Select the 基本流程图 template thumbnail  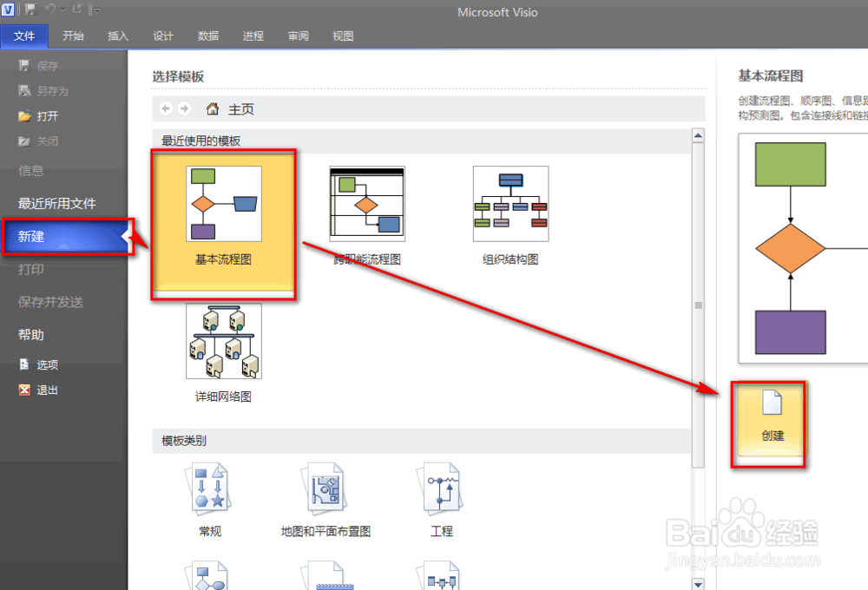point(223,204)
